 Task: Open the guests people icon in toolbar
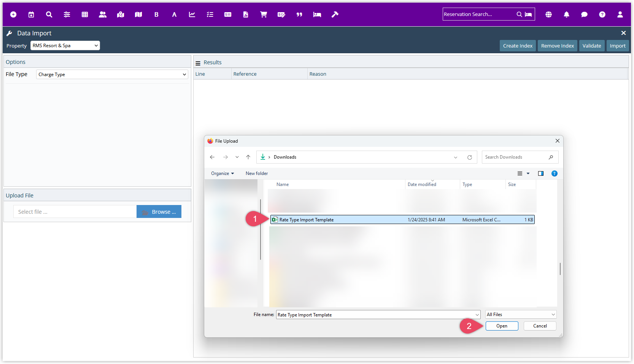coord(103,14)
